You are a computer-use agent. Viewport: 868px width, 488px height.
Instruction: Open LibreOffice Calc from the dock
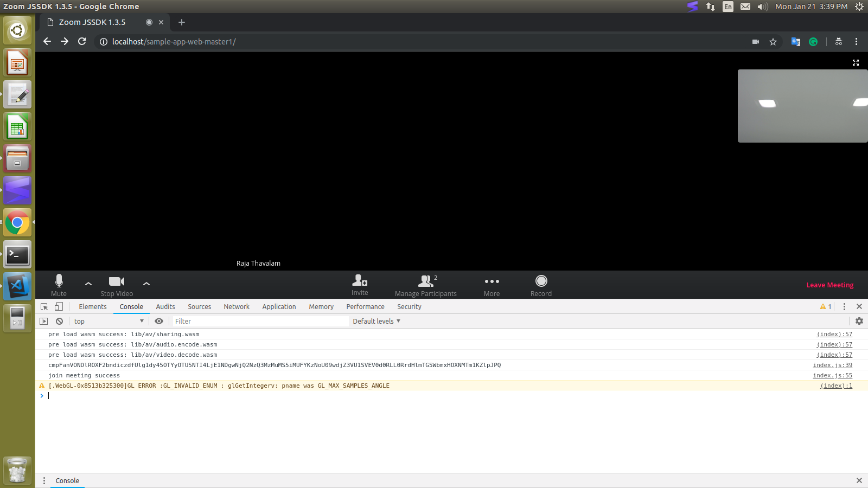coord(17,127)
